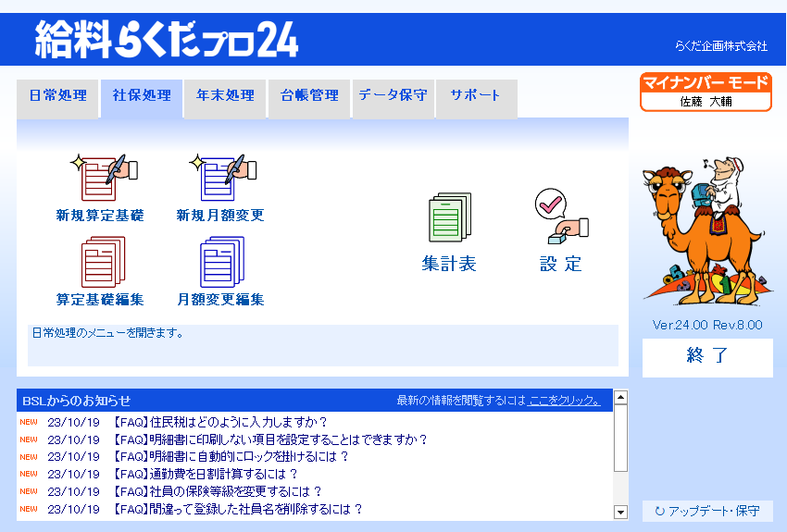787x532 pixels.
Task: Click the Ver.24.00 Rev.8.00 version text
Action: 707,325
